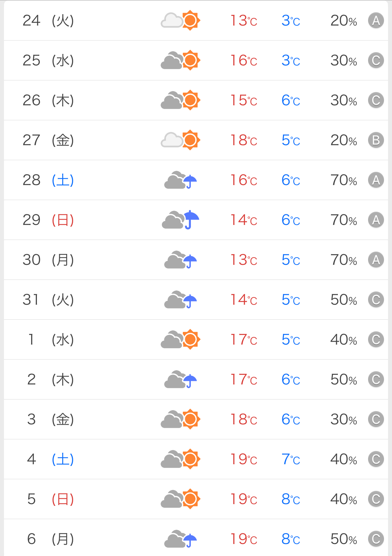This screenshot has width=392, height=556.
Task: Click the rain umbrella icon for 28 (土)
Action: 181,180
